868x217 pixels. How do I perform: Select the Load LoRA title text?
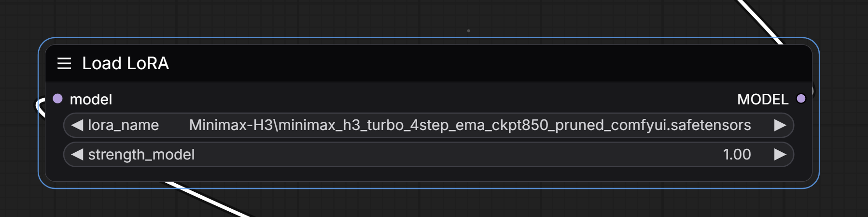click(126, 63)
